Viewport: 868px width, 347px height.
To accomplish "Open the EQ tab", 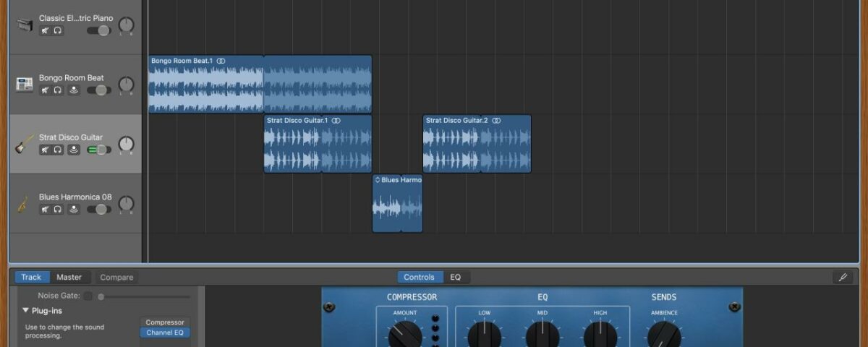I will pyautogui.click(x=456, y=277).
